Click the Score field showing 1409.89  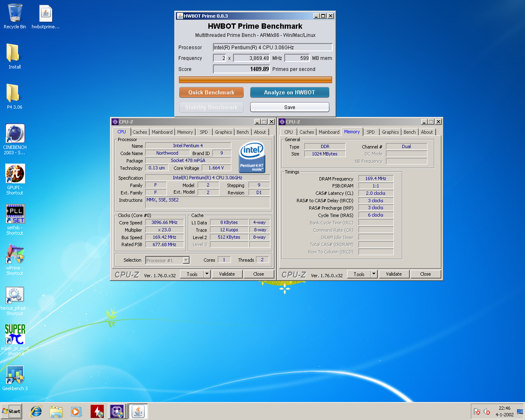pos(242,69)
